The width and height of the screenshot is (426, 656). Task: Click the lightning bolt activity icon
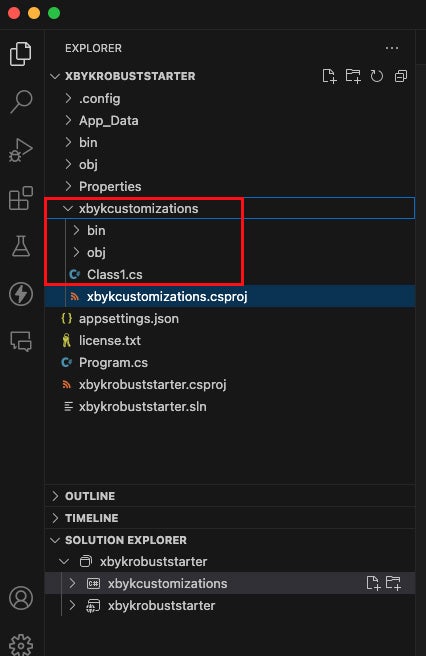tap(21, 294)
